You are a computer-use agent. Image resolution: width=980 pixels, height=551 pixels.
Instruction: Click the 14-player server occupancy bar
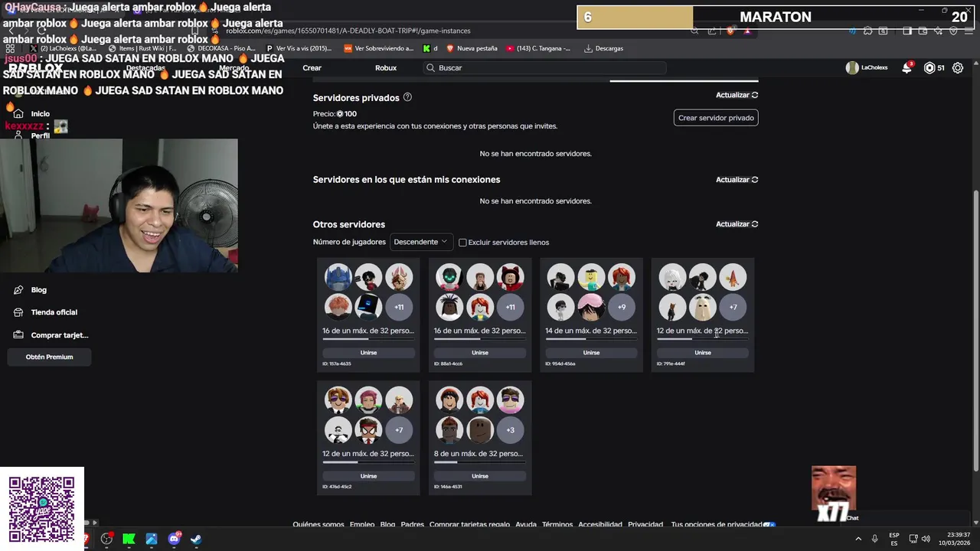pyautogui.click(x=591, y=339)
